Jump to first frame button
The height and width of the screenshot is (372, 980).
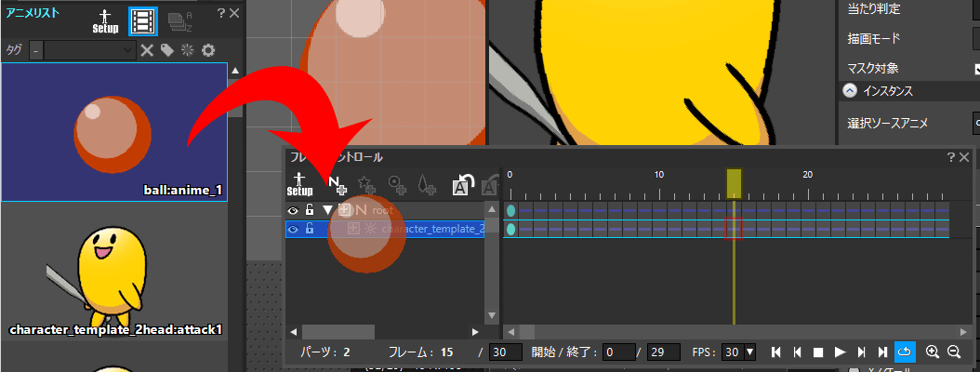tap(776, 352)
